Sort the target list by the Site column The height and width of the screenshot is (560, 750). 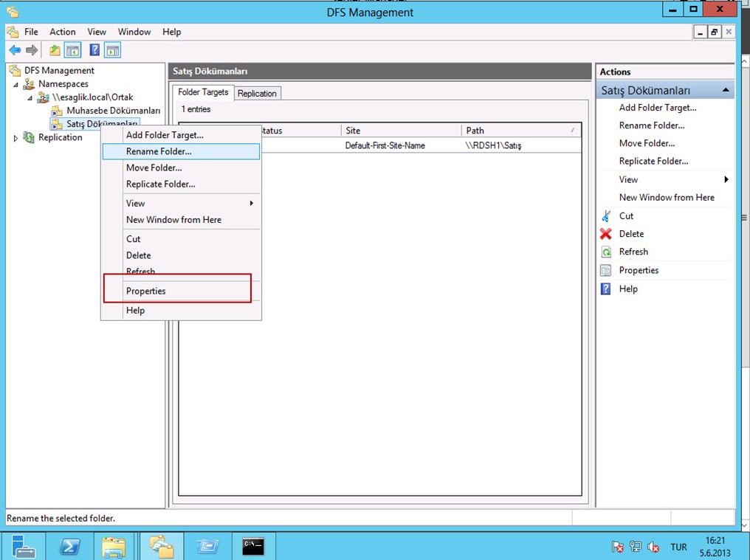coord(401,131)
